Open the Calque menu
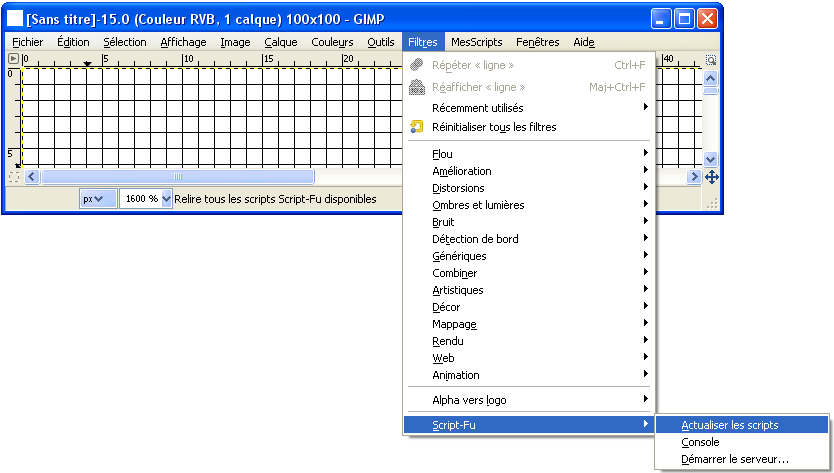Screen dimensions: 834x473 pos(281,42)
